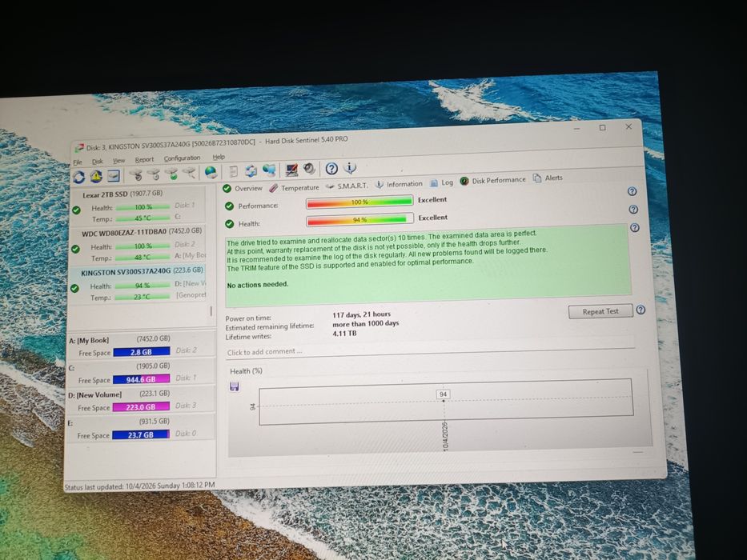
Task: Open the Alerts tab
Action: pos(548,178)
